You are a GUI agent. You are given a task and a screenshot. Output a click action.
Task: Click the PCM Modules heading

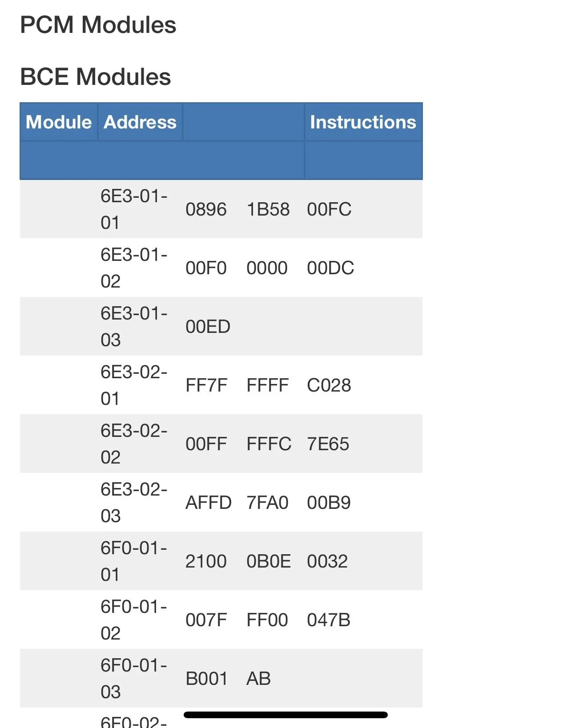click(x=98, y=25)
